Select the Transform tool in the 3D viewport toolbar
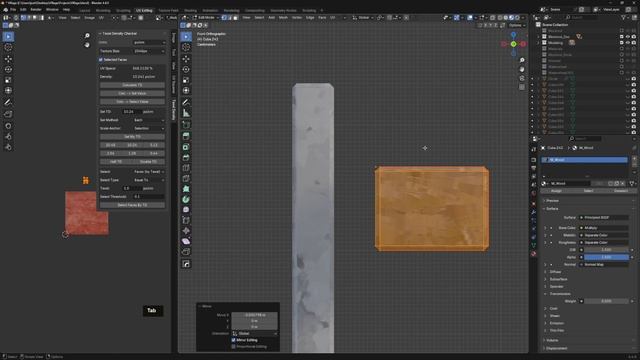The height and width of the screenshot is (360, 640). [186, 91]
